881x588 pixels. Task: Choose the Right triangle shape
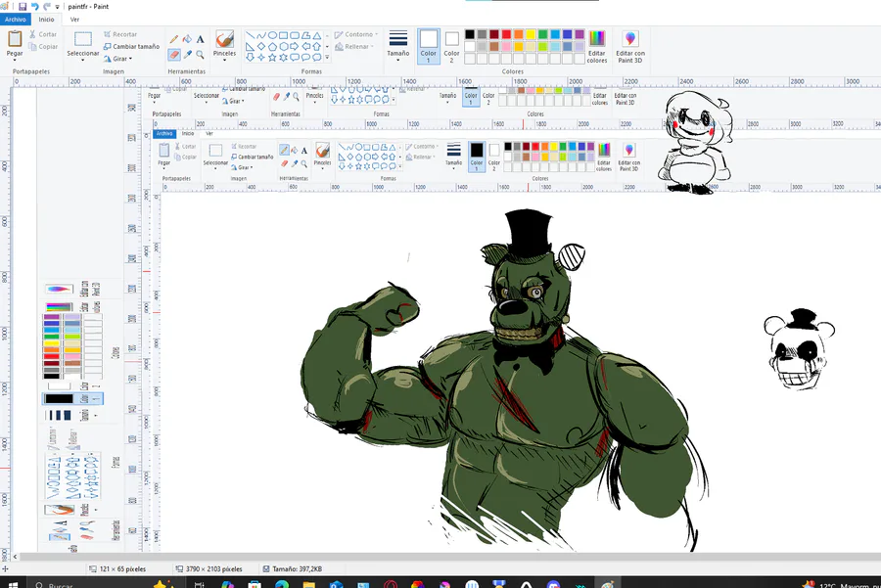tap(250, 47)
